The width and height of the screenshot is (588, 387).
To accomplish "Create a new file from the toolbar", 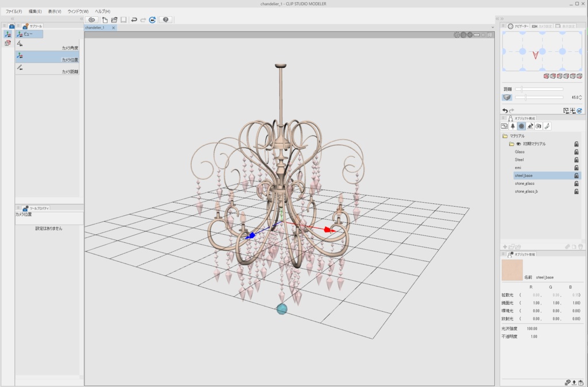I will pos(105,20).
